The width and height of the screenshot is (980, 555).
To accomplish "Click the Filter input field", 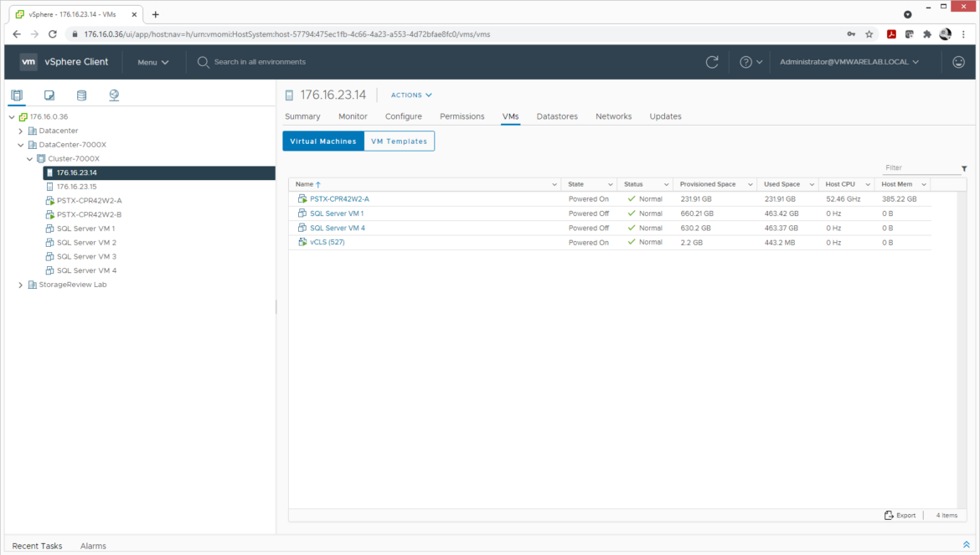I will click(x=921, y=168).
